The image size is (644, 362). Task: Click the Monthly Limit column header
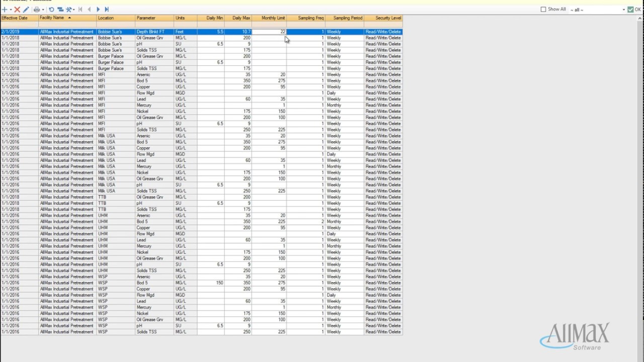click(x=269, y=18)
